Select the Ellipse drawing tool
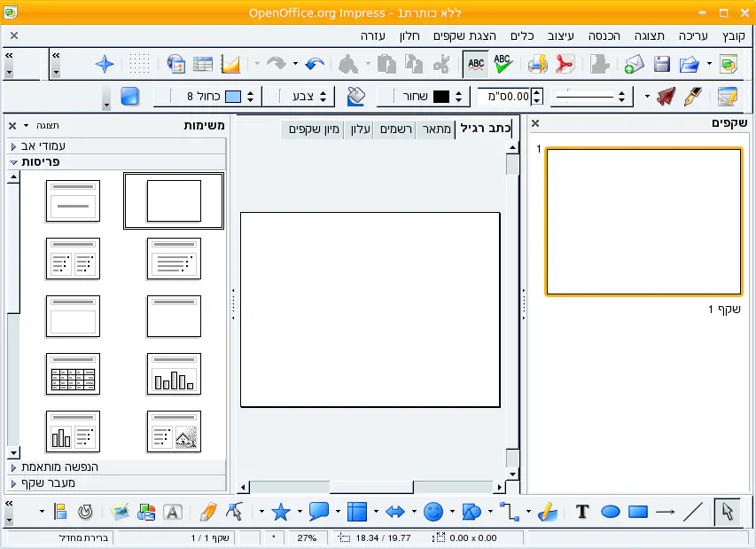This screenshot has height=549, width=756. [x=610, y=512]
